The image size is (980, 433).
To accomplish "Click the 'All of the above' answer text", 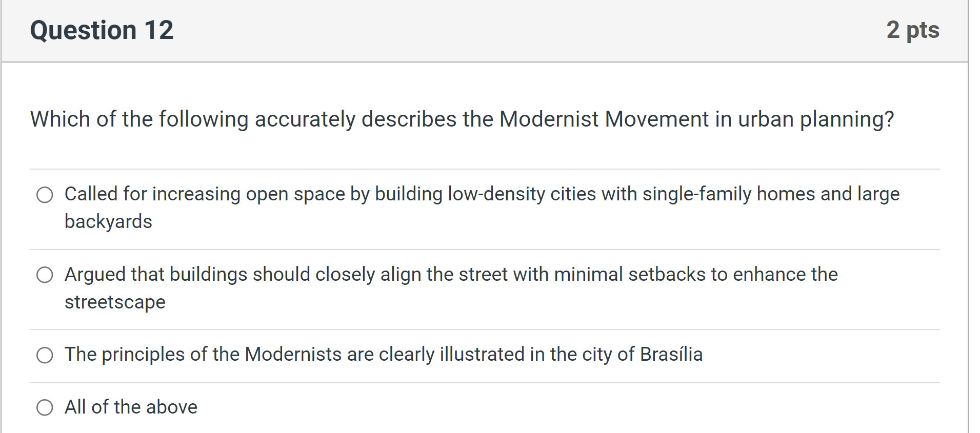I will tap(131, 407).
